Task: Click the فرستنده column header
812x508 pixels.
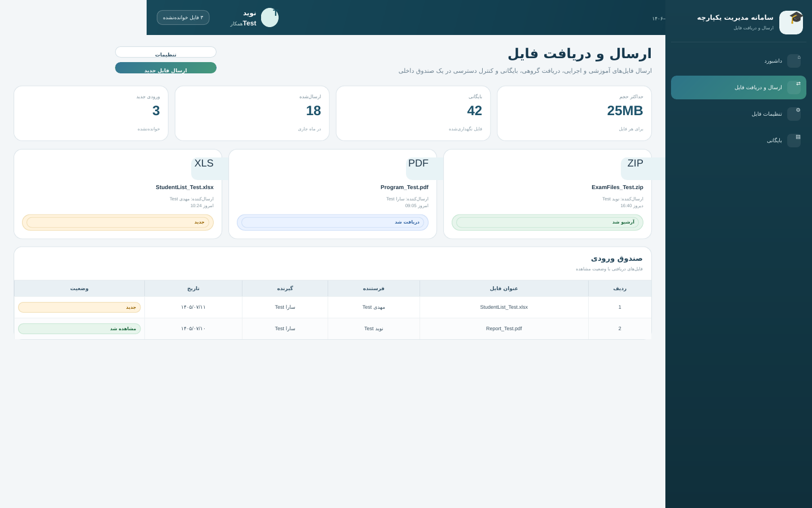Action: (374, 288)
